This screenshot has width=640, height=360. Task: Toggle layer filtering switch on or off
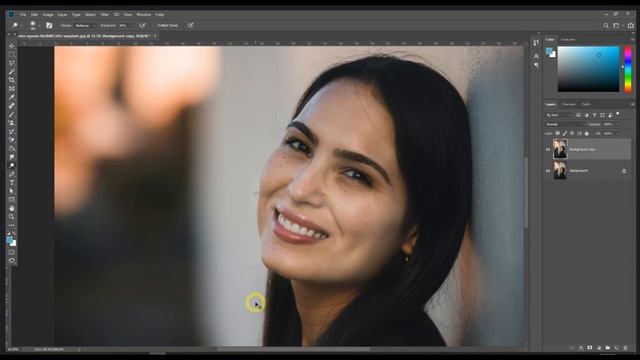(x=618, y=114)
